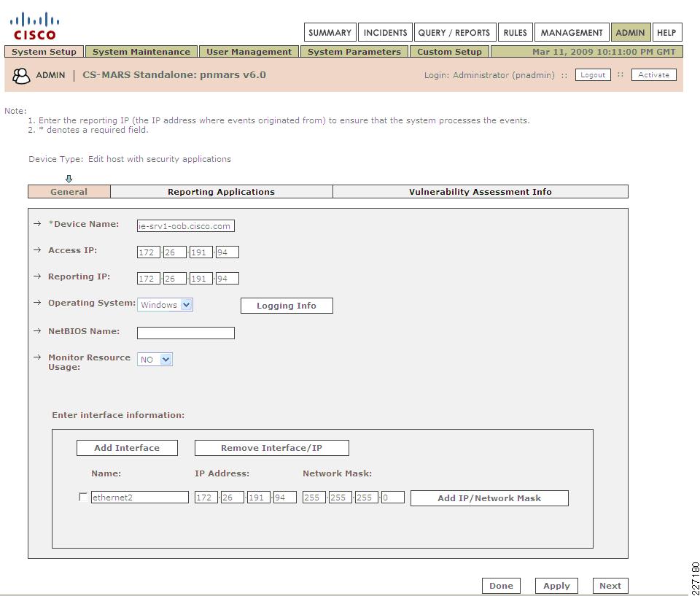Expand the Monitor Resource Usage dropdown

[155, 359]
